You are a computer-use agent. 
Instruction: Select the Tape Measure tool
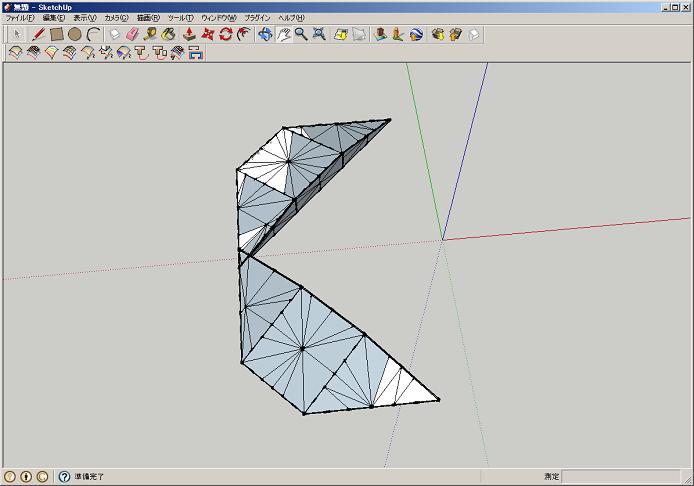pyautogui.click(x=150, y=34)
